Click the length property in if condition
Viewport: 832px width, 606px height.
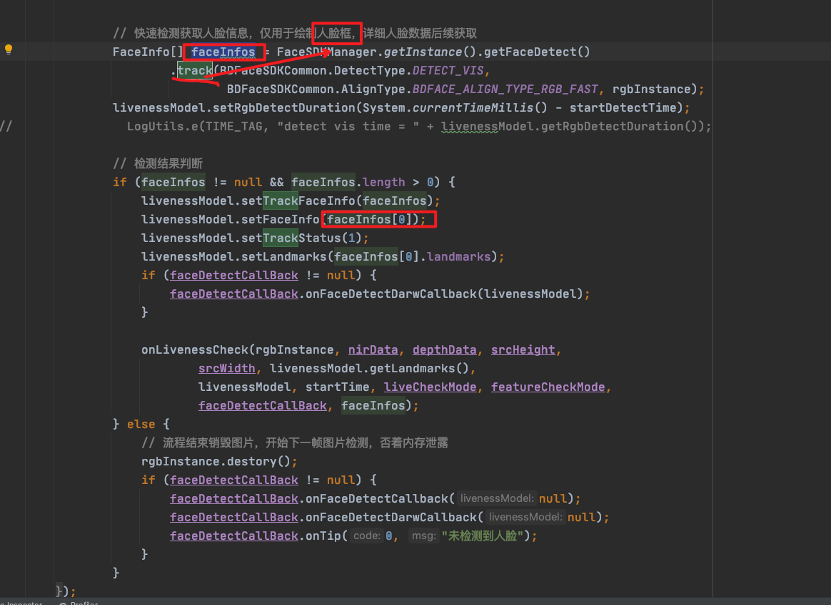pos(384,182)
